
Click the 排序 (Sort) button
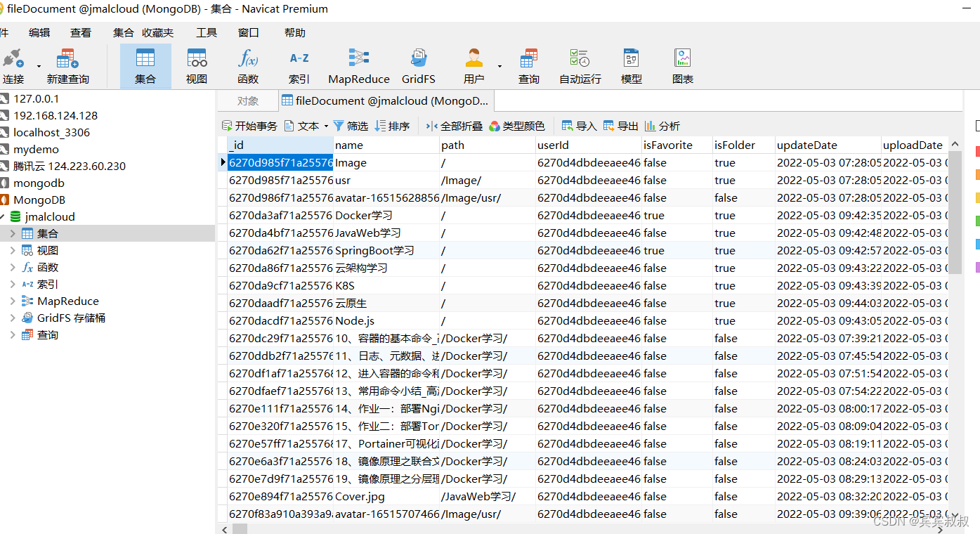tap(392, 126)
